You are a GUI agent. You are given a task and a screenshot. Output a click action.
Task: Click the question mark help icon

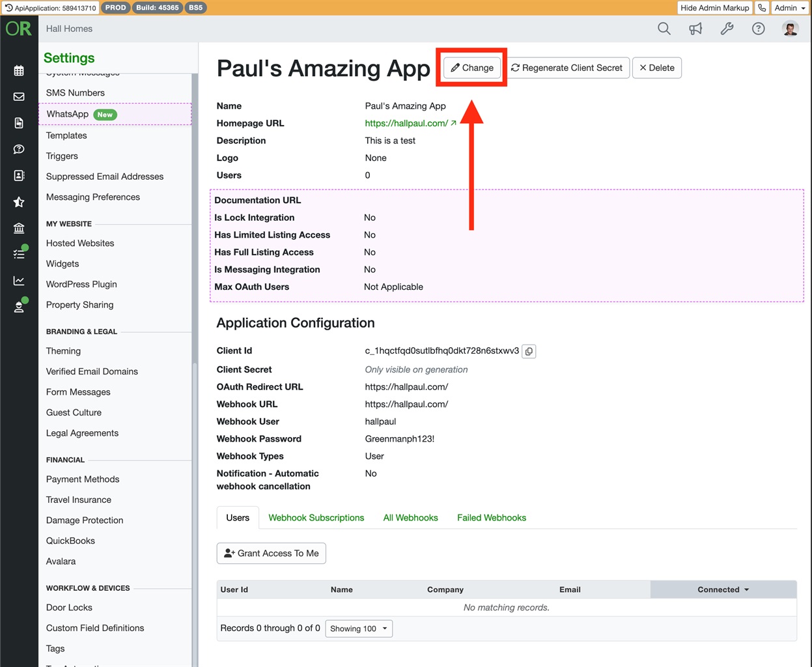[x=758, y=29]
